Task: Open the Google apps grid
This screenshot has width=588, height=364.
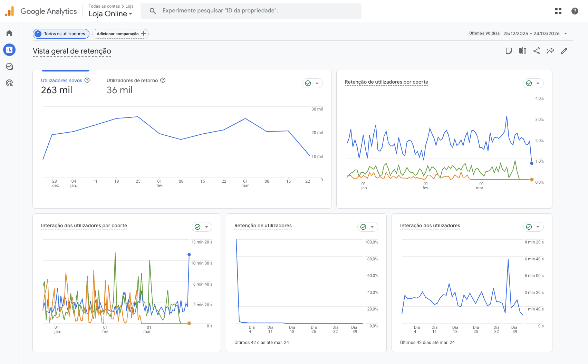Action: point(558,11)
